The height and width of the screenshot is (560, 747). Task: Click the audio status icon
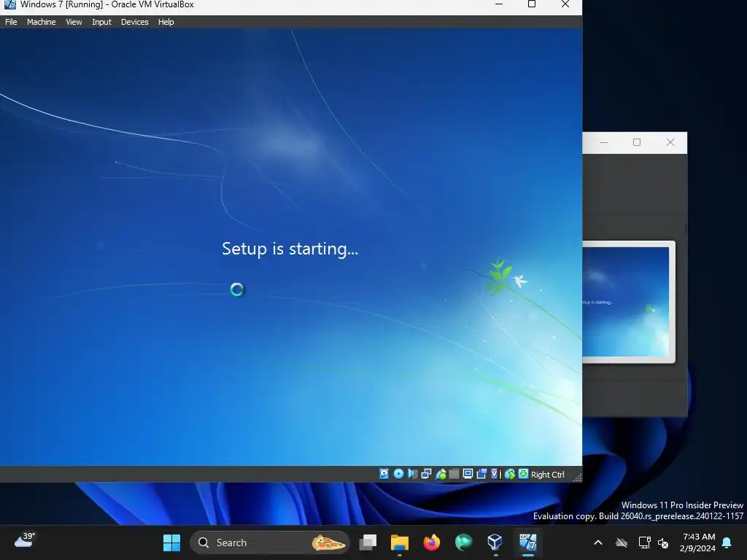point(413,474)
